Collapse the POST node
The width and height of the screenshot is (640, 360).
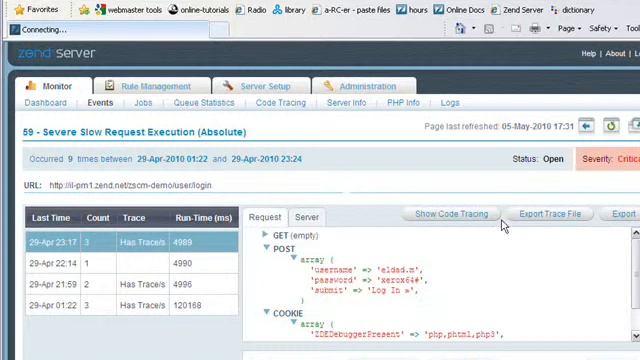[267, 248]
